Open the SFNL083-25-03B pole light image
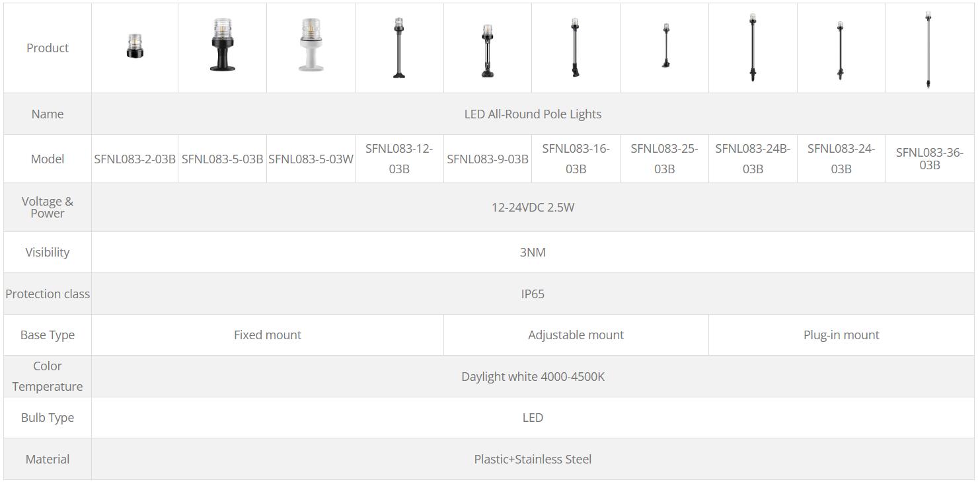Image resolution: width=980 pixels, height=484 pixels. (x=665, y=46)
